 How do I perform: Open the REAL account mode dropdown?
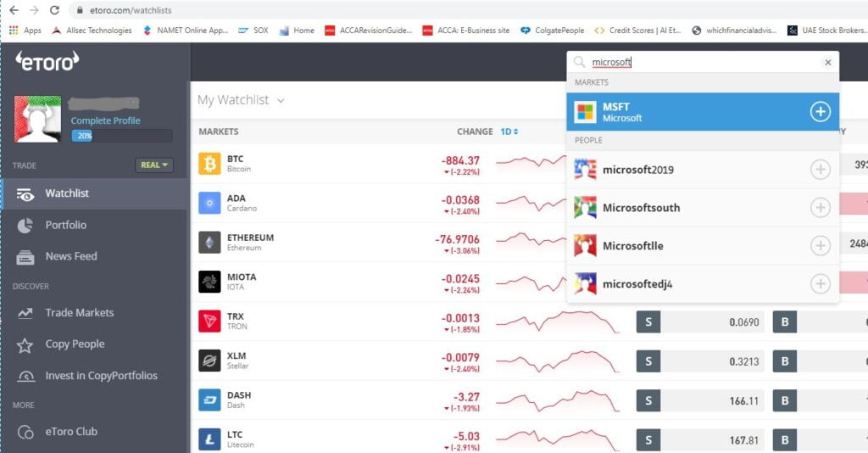(154, 165)
